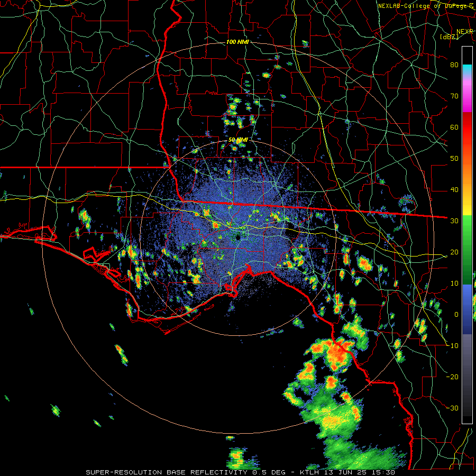Click the "[dBZ]" units label
The width and height of the screenshot is (476, 476).
point(449,36)
